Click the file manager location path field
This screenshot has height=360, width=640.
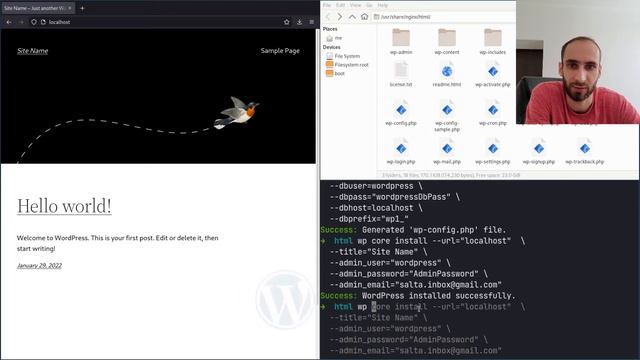pos(443,17)
